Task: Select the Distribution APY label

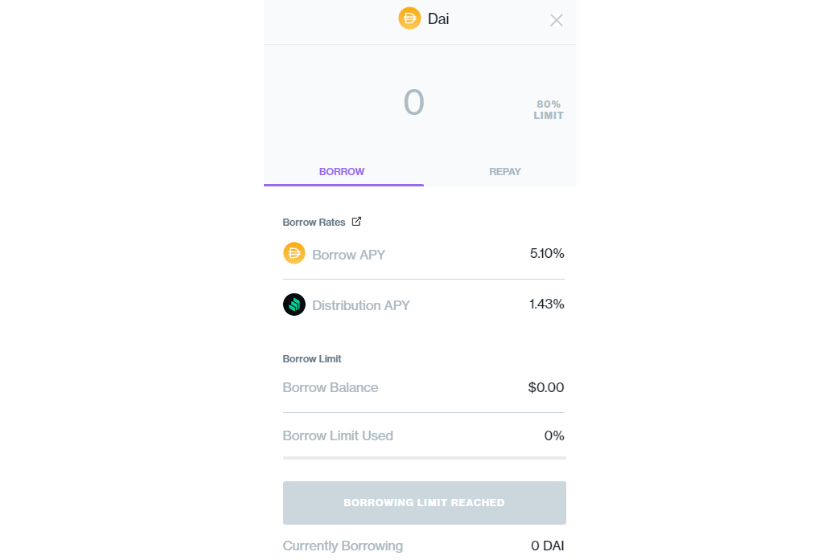Action: click(361, 305)
